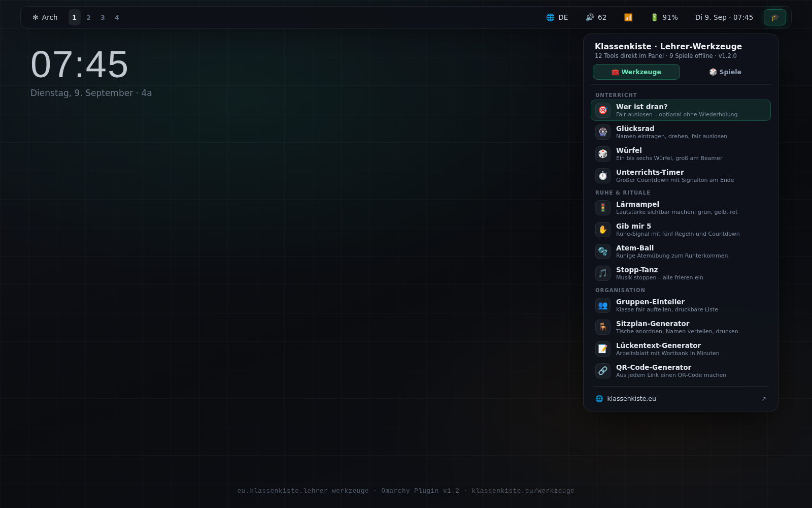Switch to the Spiele tab
The image size is (812, 508).
725,72
